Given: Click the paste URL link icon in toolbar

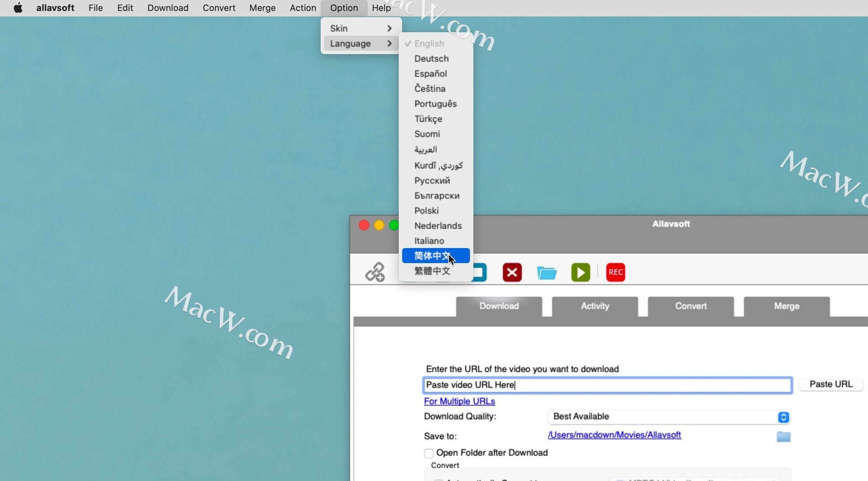Looking at the screenshot, I should pyautogui.click(x=375, y=272).
